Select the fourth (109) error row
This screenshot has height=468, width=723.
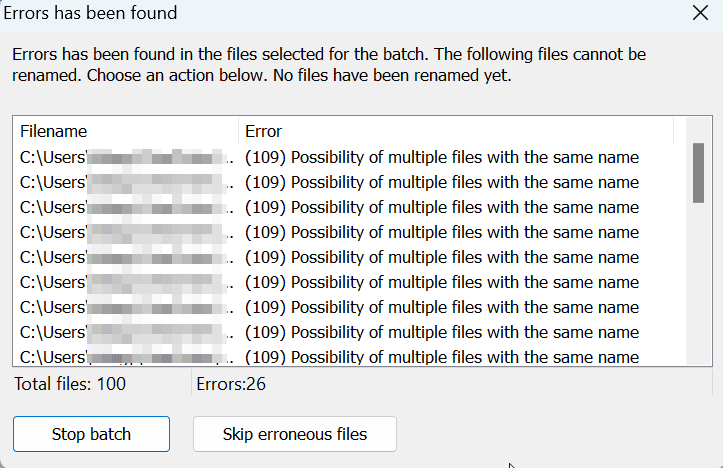[x=349, y=232]
